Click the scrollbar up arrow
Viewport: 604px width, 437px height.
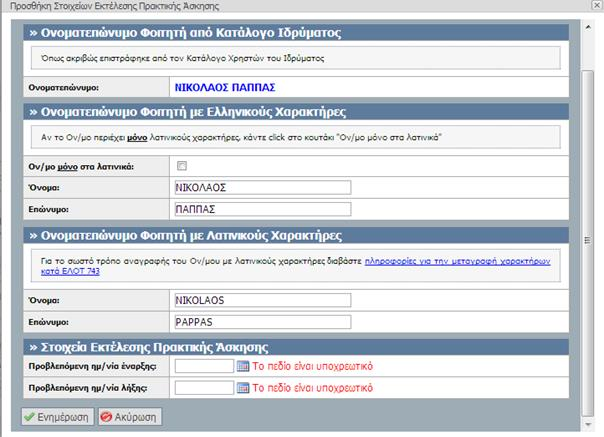(x=588, y=27)
